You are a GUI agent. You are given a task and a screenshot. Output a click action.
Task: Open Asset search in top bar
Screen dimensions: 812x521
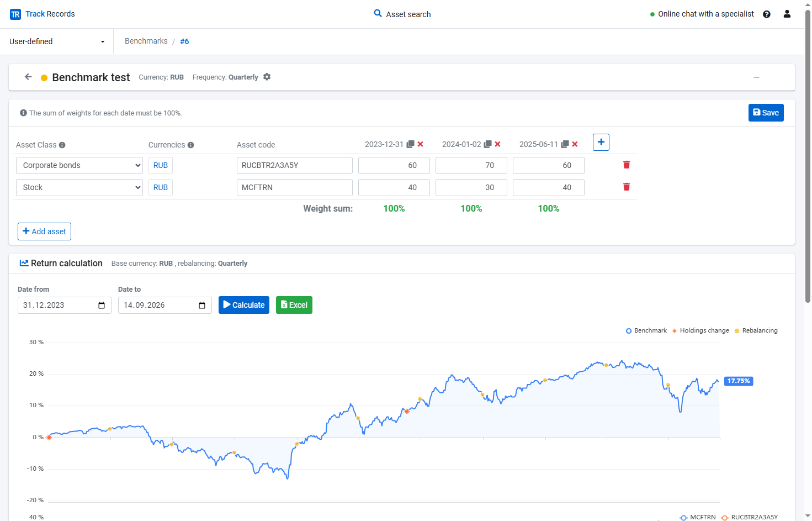(x=402, y=14)
